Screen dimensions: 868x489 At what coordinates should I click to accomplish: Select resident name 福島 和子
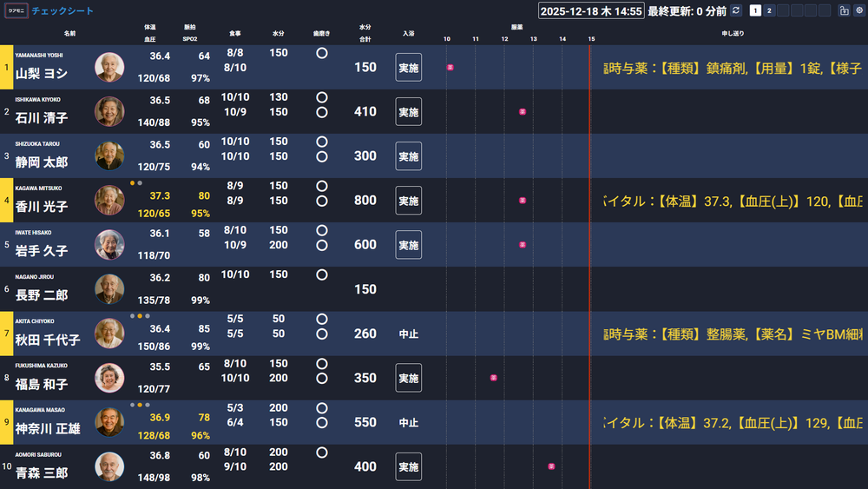[x=42, y=384]
